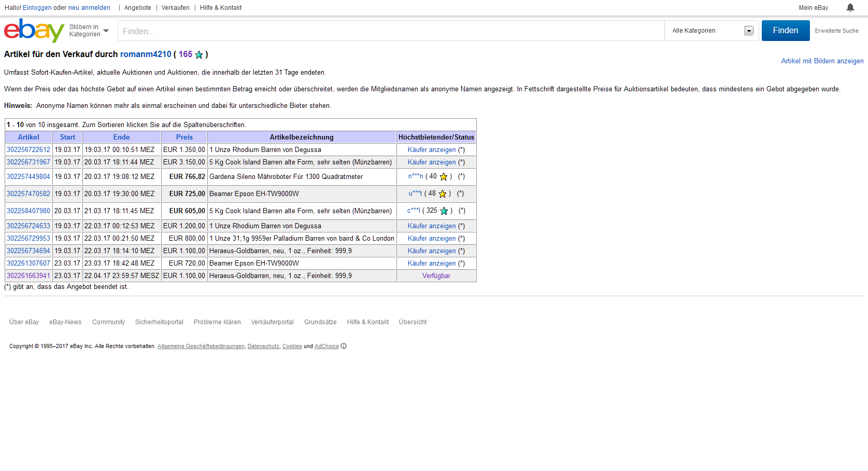Open item 302257470582
868x471 pixels.
[x=29, y=194]
